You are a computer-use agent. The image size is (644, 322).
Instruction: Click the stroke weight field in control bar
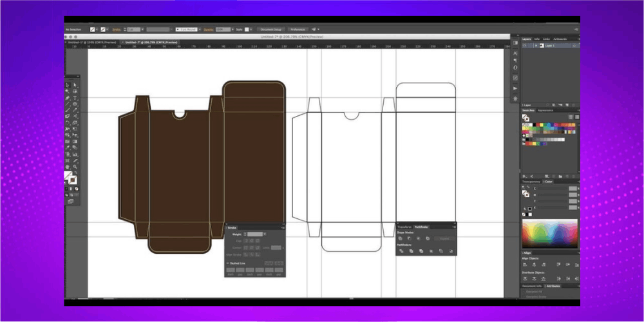133,30
